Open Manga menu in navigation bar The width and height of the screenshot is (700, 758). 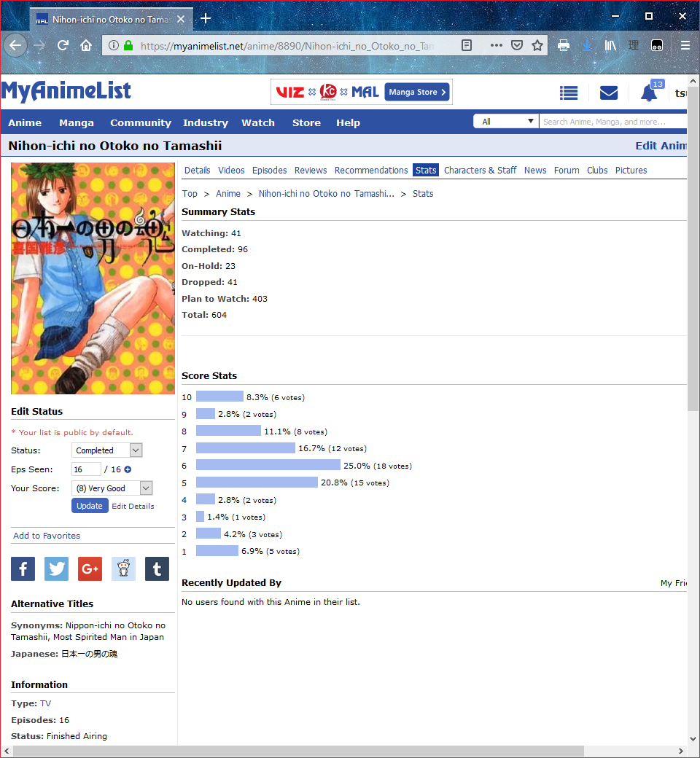(77, 122)
